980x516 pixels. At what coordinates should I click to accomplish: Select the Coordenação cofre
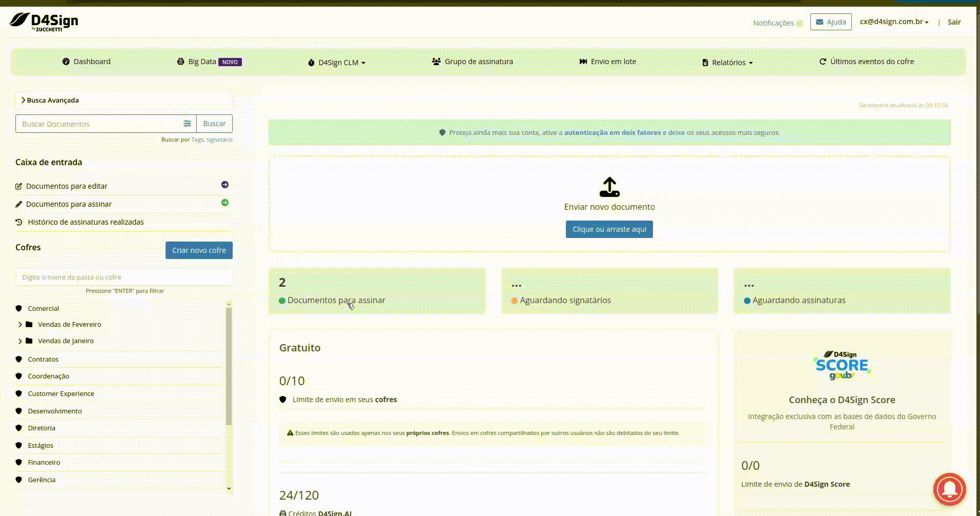pyautogui.click(x=48, y=376)
